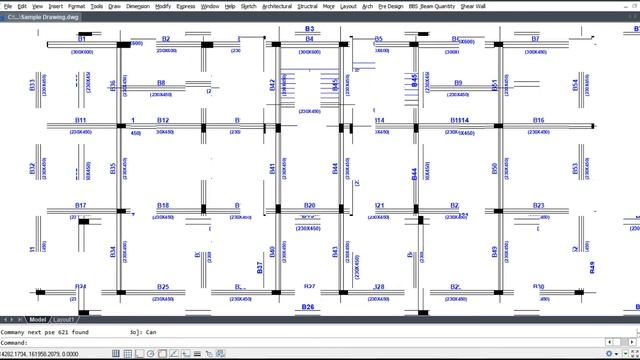640x360 pixels.
Task: Toggle Ortho mode in status bar
Action: [x=139, y=353]
